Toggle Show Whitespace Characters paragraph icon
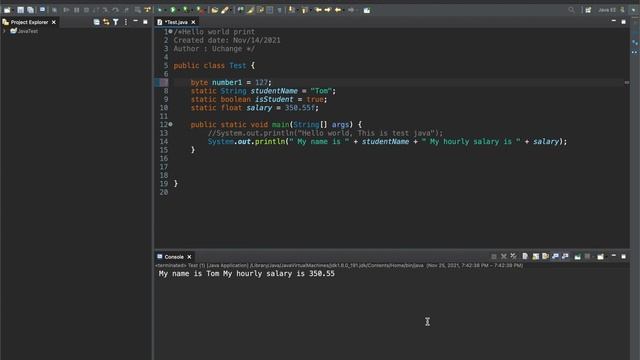640x360 pixels. click(x=280, y=10)
